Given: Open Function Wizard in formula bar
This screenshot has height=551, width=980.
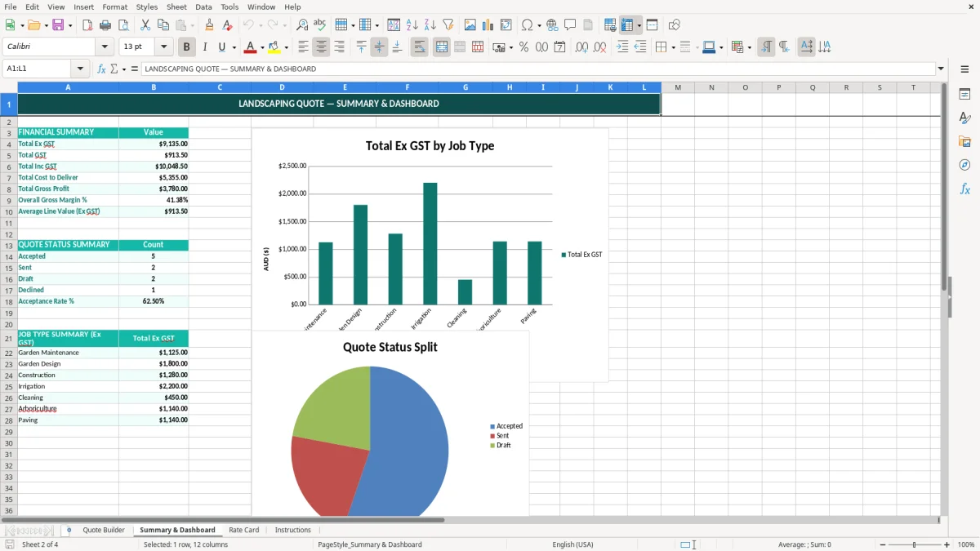Looking at the screenshot, I should pyautogui.click(x=101, y=69).
